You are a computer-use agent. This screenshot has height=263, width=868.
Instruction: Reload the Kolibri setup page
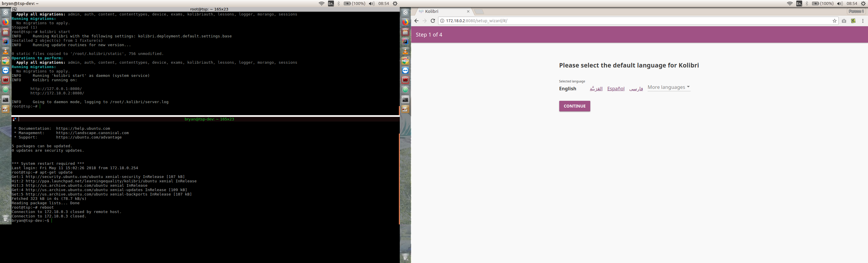click(433, 21)
